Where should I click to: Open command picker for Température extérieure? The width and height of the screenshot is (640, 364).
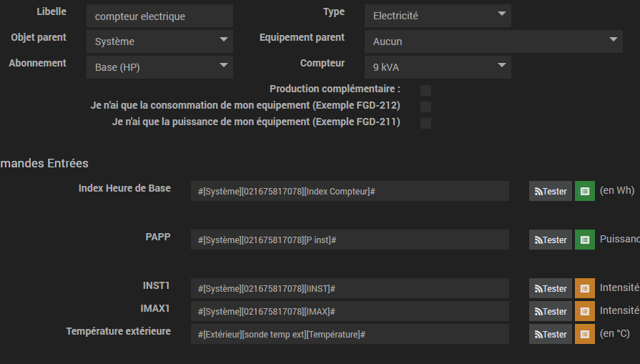[x=585, y=334]
